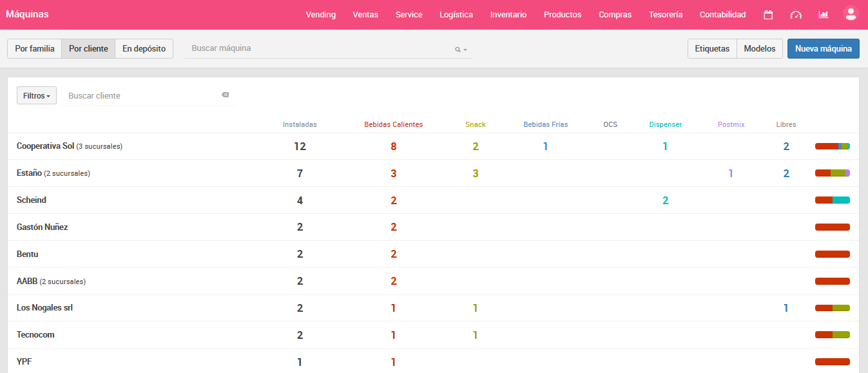Click the Máquinas page title
This screenshot has height=373, width=868.
(x=27, y=14)
